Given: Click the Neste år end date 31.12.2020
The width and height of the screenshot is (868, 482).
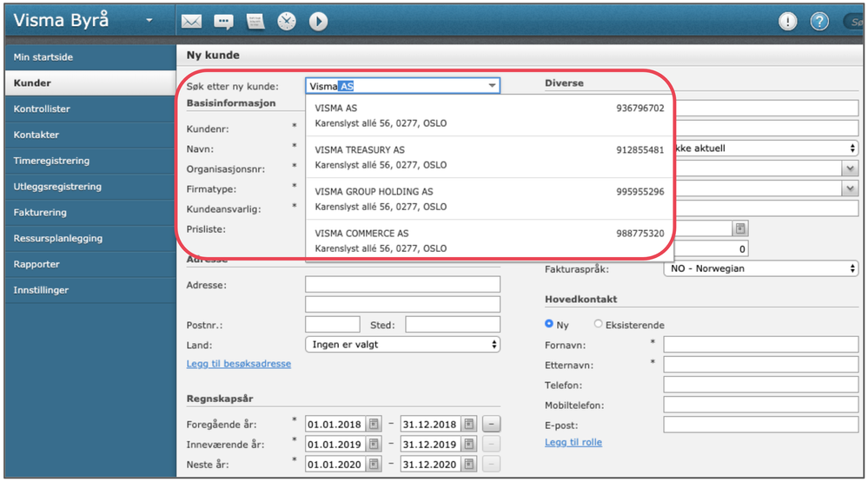Looking at the screenshot, I should [x=430, y=465].
